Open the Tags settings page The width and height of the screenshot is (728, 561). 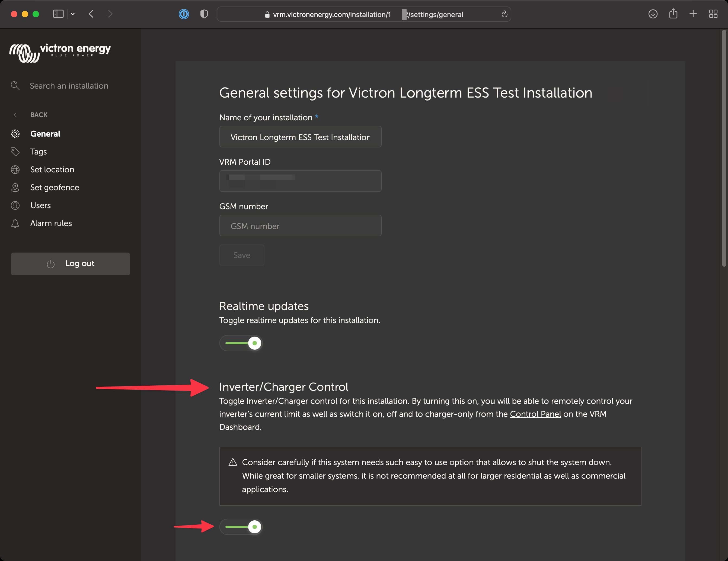[38, 152]
